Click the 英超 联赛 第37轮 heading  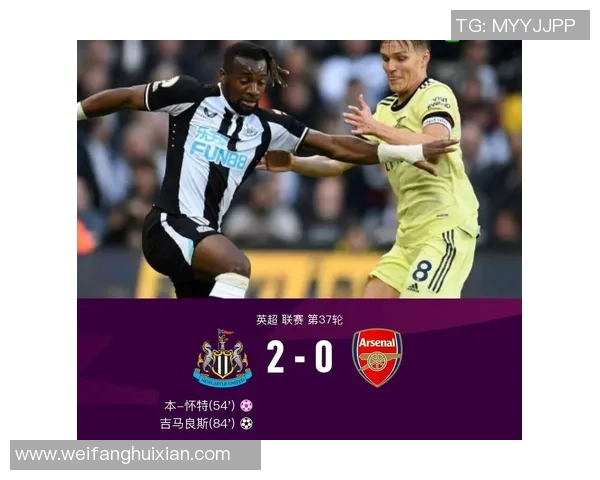tap(299, 320)
